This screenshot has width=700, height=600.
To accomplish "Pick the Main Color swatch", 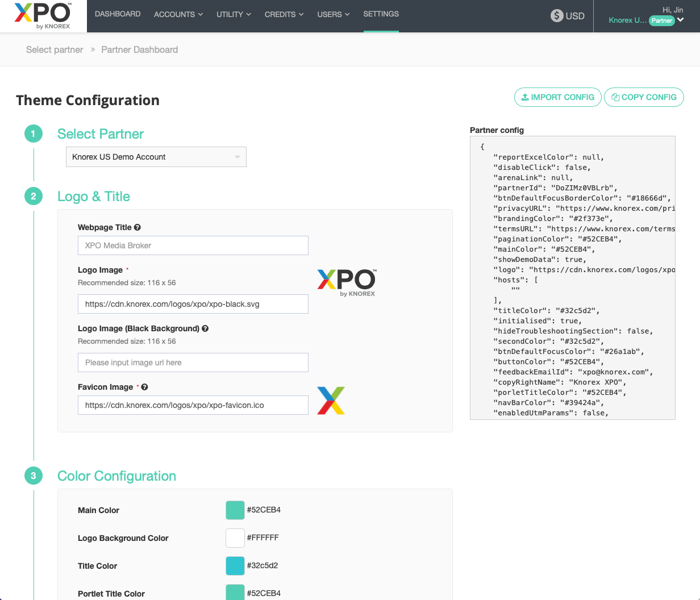I will tap(235, 510).
